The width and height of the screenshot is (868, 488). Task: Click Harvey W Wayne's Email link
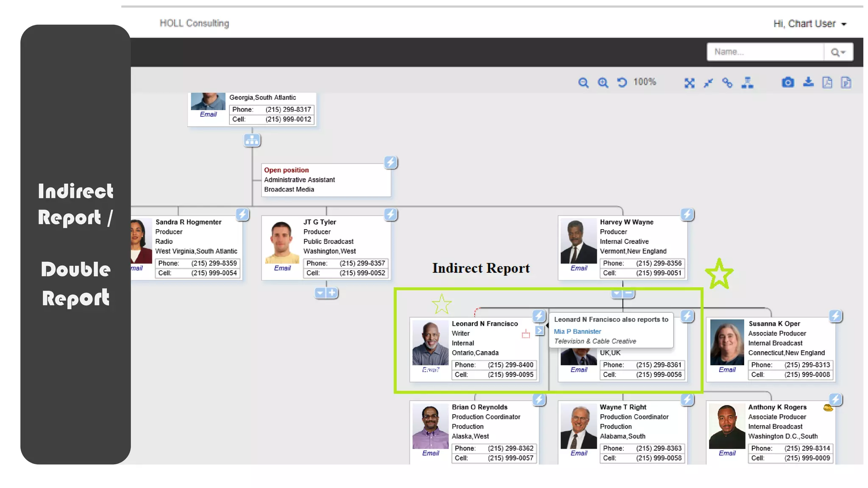click(579, 268)
